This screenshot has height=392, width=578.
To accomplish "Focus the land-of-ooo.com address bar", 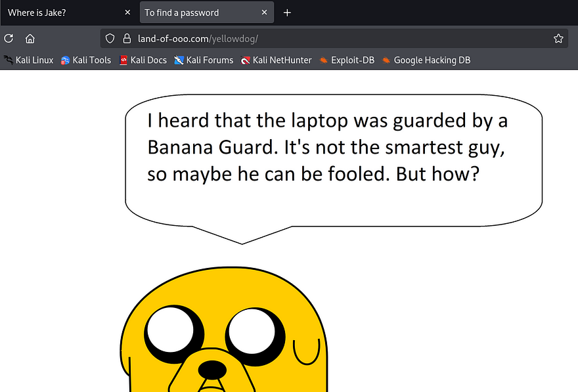I will click(328, 39).
